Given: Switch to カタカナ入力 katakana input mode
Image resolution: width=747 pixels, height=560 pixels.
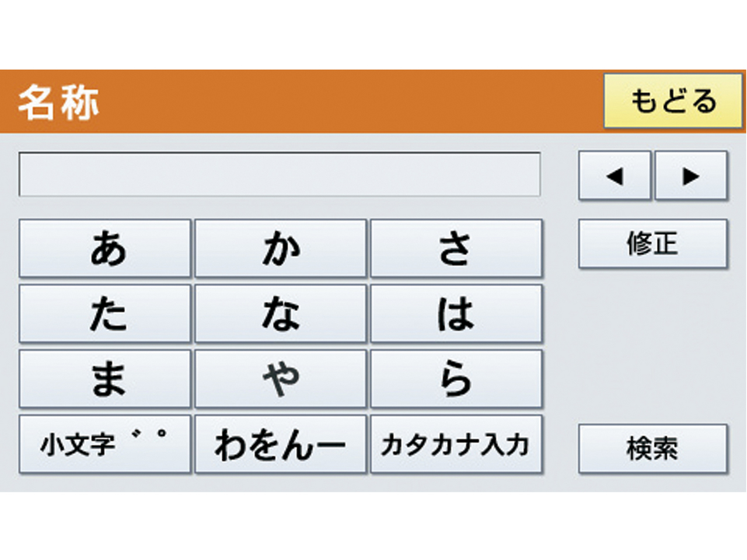Looking at the screenshot, I should [x=456, y=444].
